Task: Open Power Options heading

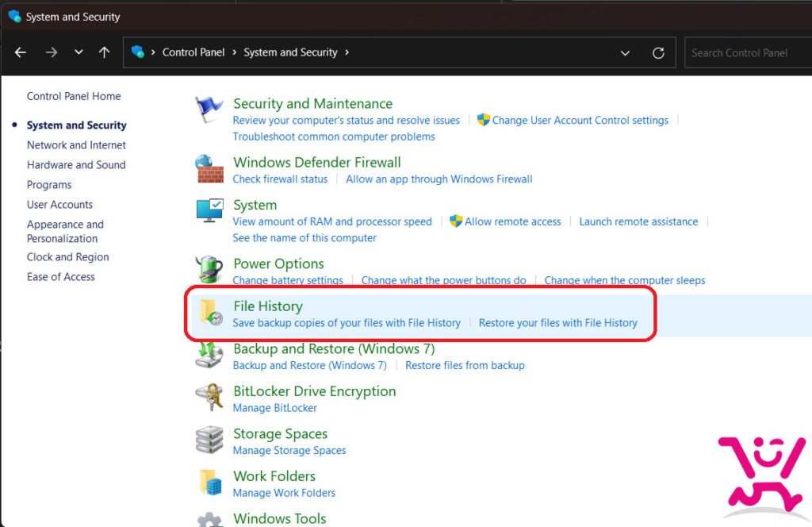Action: click(x=278, y=263)
